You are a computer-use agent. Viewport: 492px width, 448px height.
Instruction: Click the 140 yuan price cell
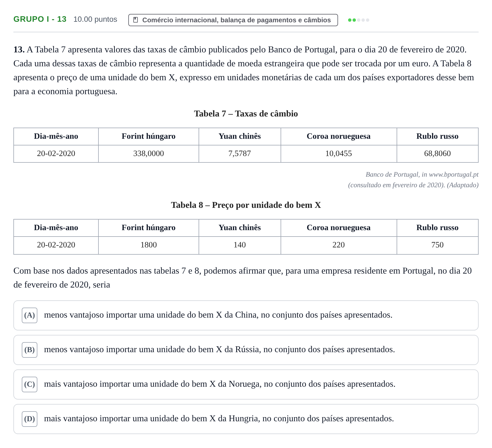pos(240,245)
